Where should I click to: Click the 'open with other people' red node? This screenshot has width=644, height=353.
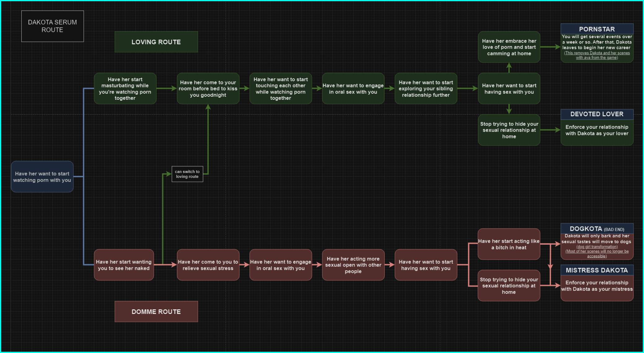point(353,265)
